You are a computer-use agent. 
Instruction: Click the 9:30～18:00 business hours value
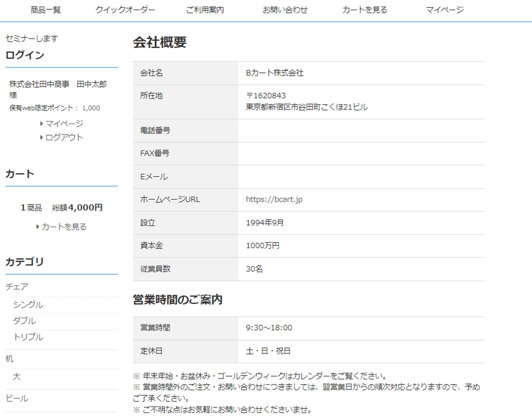coord(269,328)
